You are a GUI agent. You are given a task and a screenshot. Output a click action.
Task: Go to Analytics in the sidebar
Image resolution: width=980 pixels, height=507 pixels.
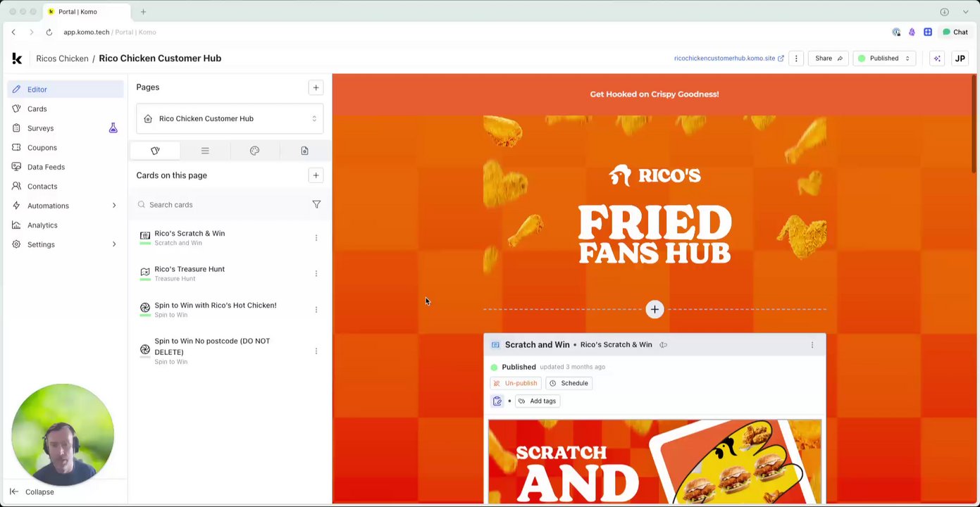[66, 225]
